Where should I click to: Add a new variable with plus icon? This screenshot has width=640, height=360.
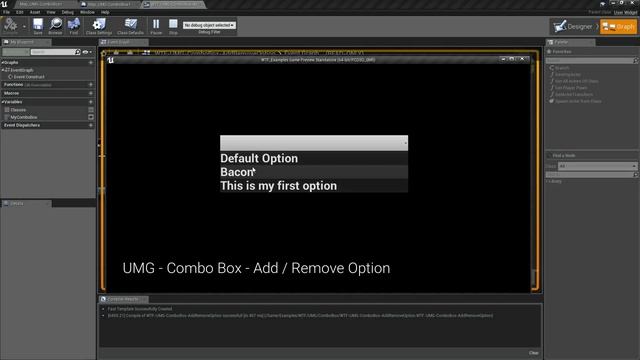coord(91,102)
